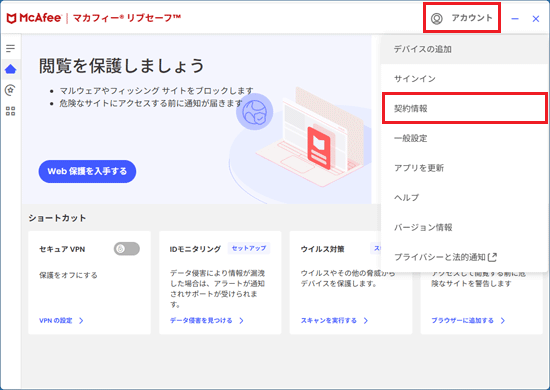Screen dimensions: 550x390
Task: Click the chevron next to ブラウザーに追加する
Action: 503,321
